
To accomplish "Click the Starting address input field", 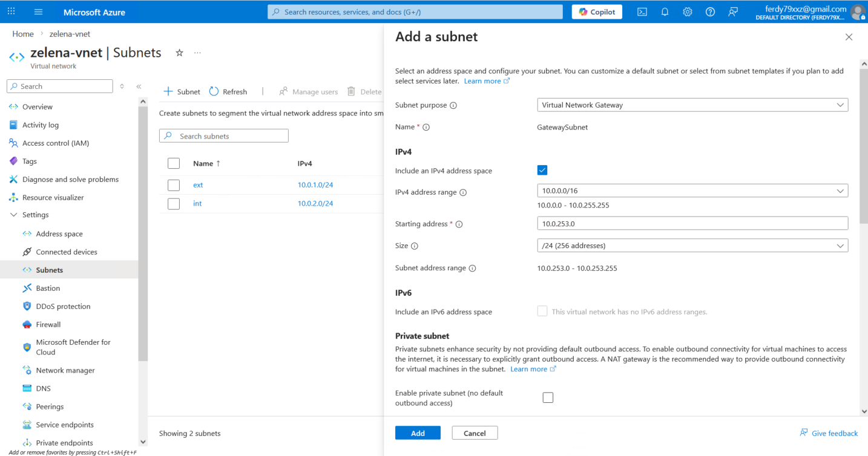I will (x=692, y=224).
